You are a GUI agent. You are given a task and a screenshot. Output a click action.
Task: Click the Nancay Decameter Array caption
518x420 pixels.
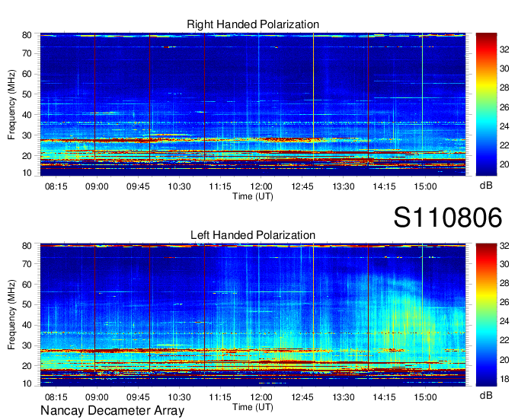click(x=112, y=411)
